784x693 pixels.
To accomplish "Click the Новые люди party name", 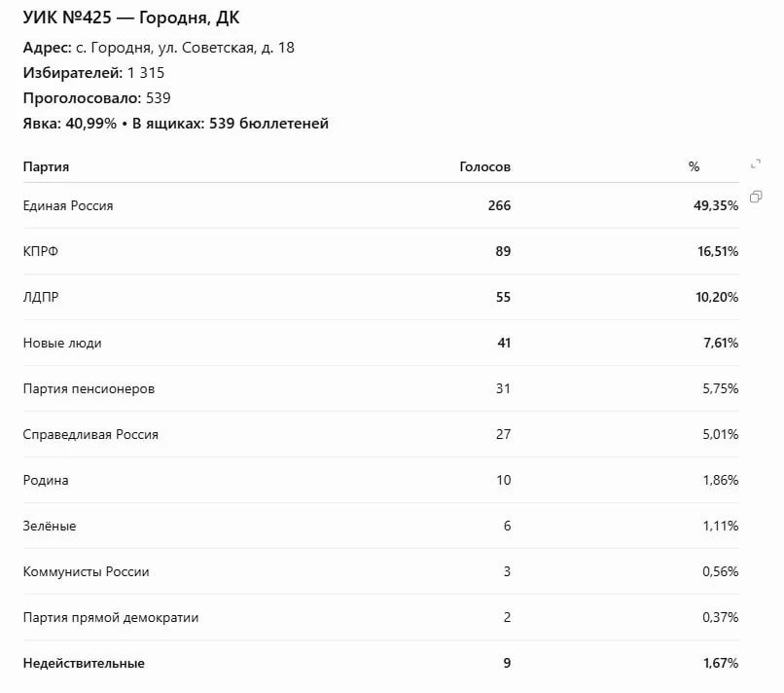I will (62, 343).
